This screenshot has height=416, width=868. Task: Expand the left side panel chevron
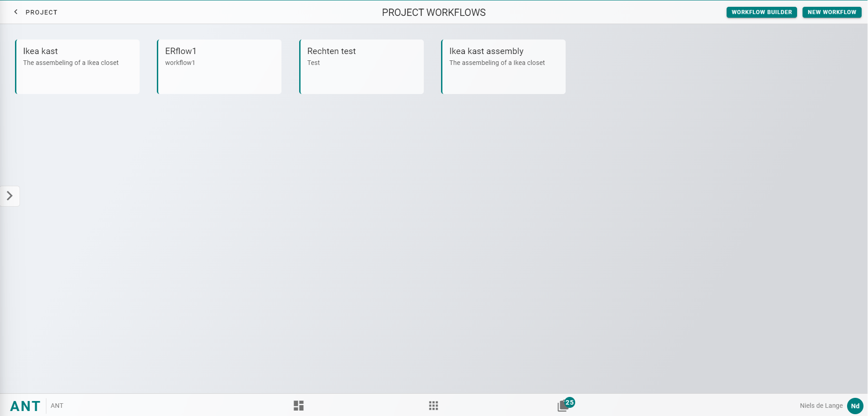pyautogui.click(x=10, y=196)
